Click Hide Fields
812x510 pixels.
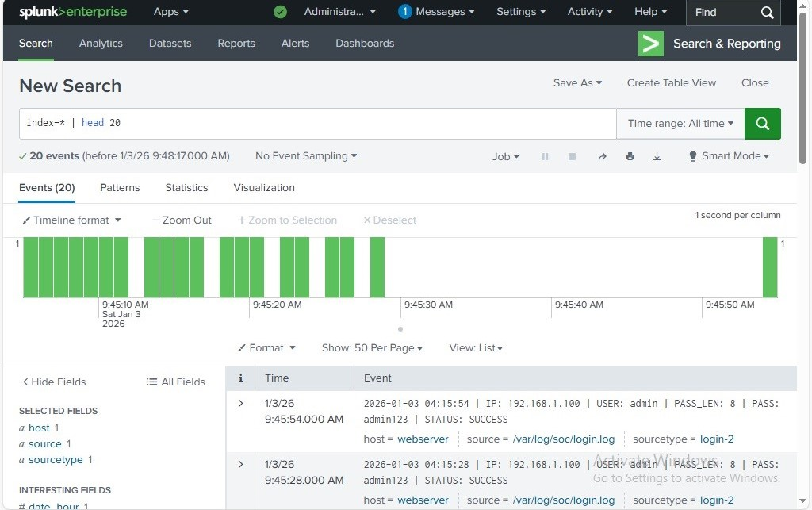click(54, 382)
